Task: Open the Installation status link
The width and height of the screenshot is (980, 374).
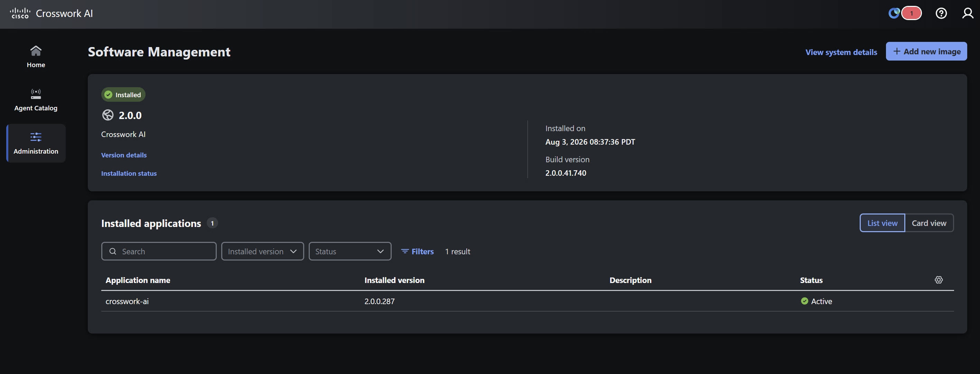Action: tap(129, 173)
